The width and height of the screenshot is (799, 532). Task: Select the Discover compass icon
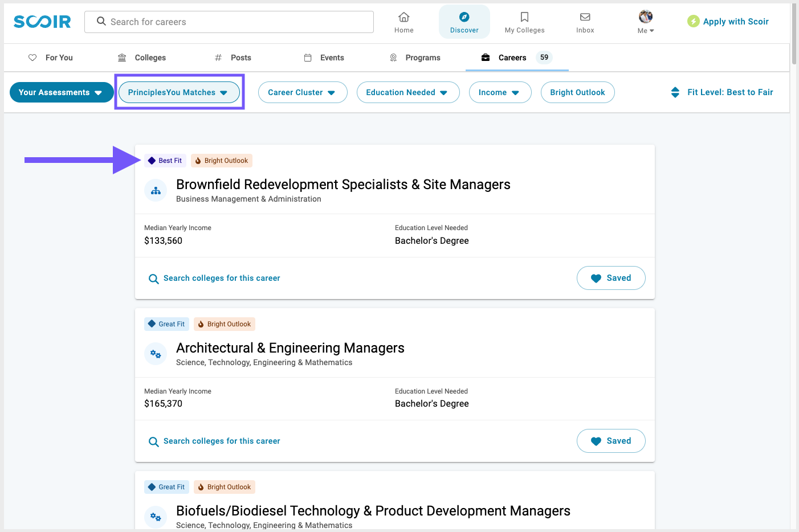pos(464,17)
